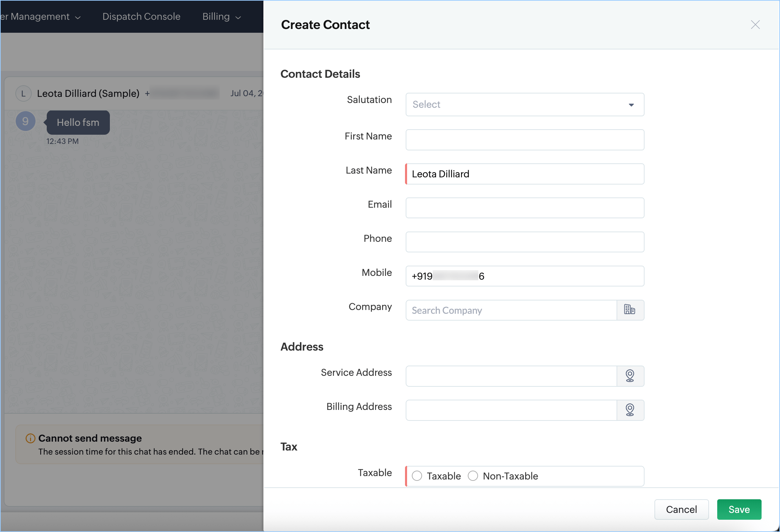Expand the Management menu chevron

point(78,17)
